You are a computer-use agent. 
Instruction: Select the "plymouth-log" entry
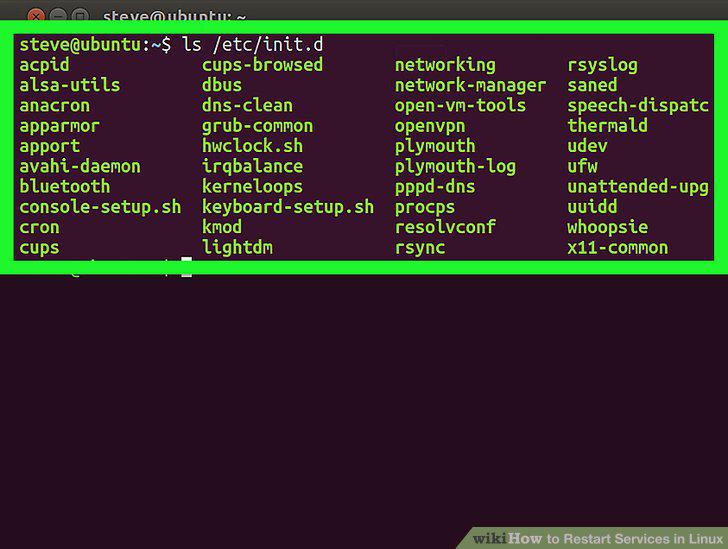(x=455, y=167)
